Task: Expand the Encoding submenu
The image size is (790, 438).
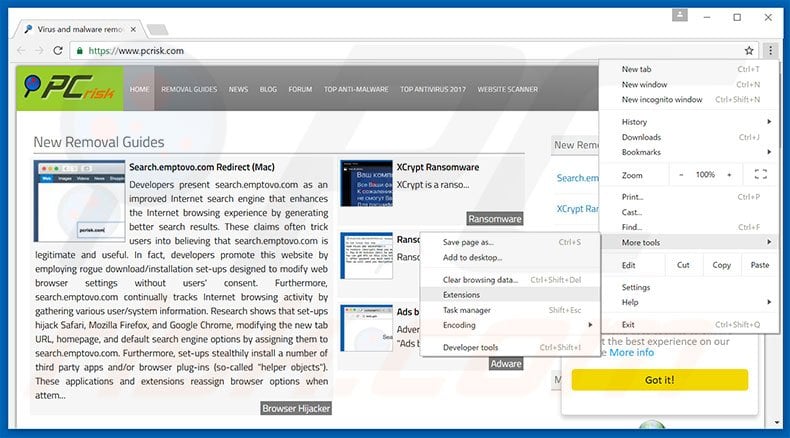Action: click(x=510, y=325)
